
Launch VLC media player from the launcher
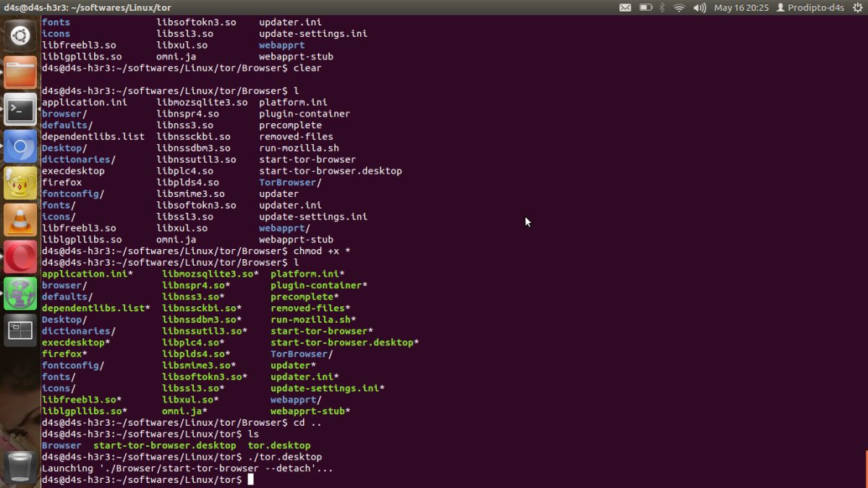click(x=20, y=221)
